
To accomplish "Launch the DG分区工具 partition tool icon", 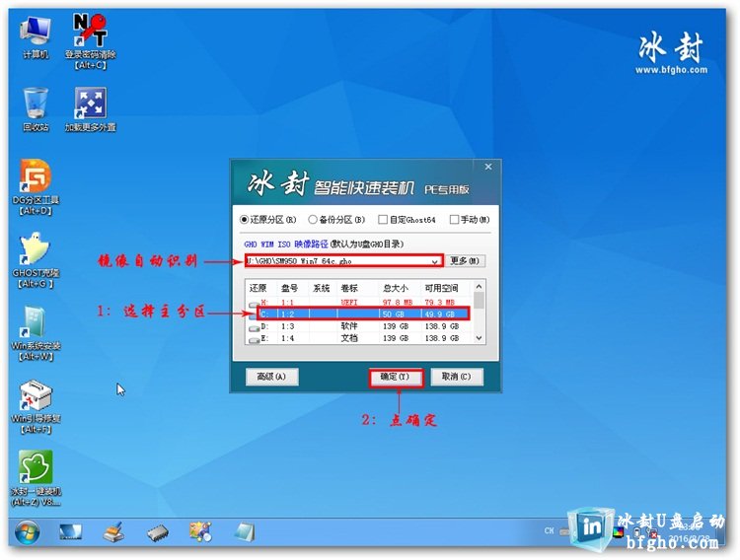I will (36, 187).
